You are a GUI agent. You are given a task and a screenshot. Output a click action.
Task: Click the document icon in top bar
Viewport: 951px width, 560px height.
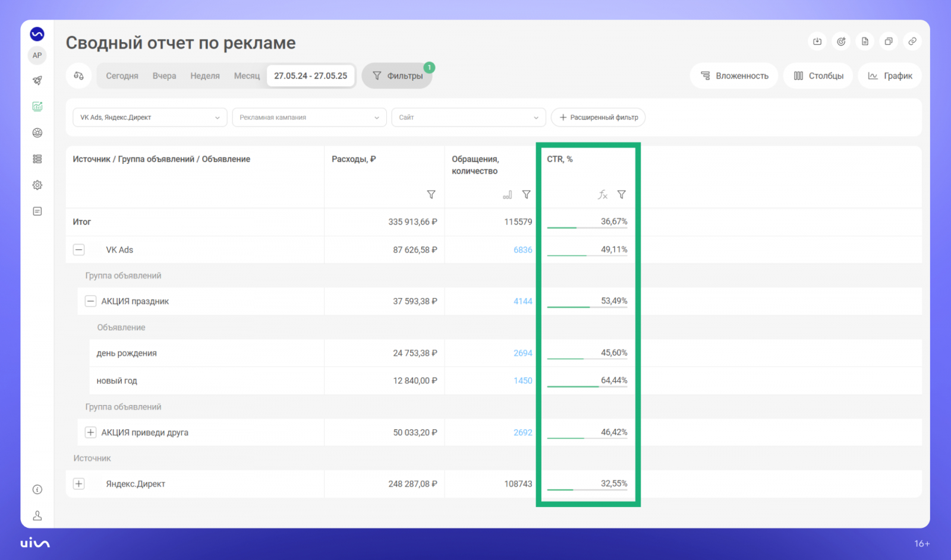[x=865, y=41]
